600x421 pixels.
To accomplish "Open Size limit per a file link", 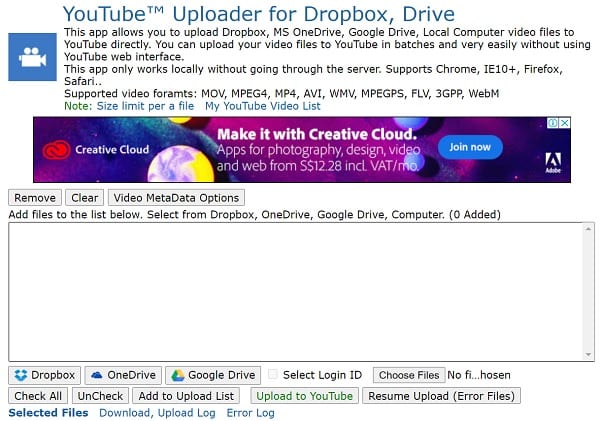I will (145, 106).
